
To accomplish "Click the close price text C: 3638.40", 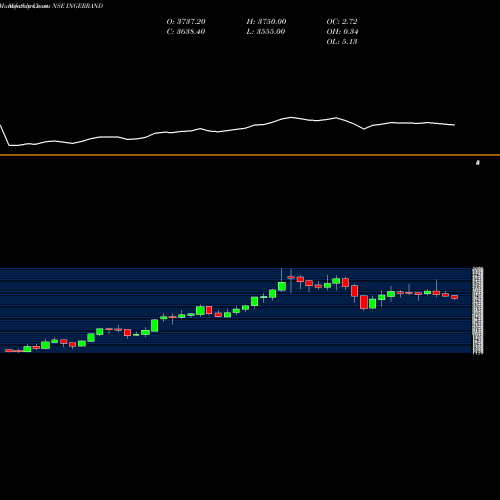I will point(186,31).
